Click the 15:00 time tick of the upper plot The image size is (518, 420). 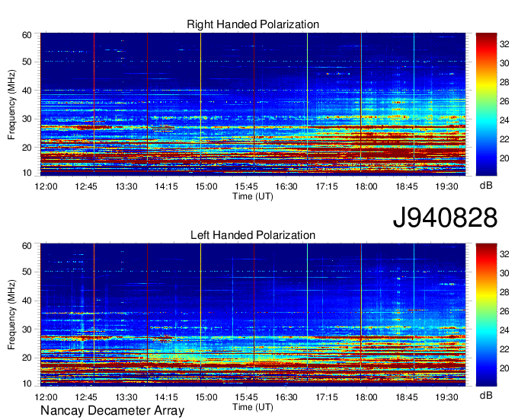[x=206, y=186]
